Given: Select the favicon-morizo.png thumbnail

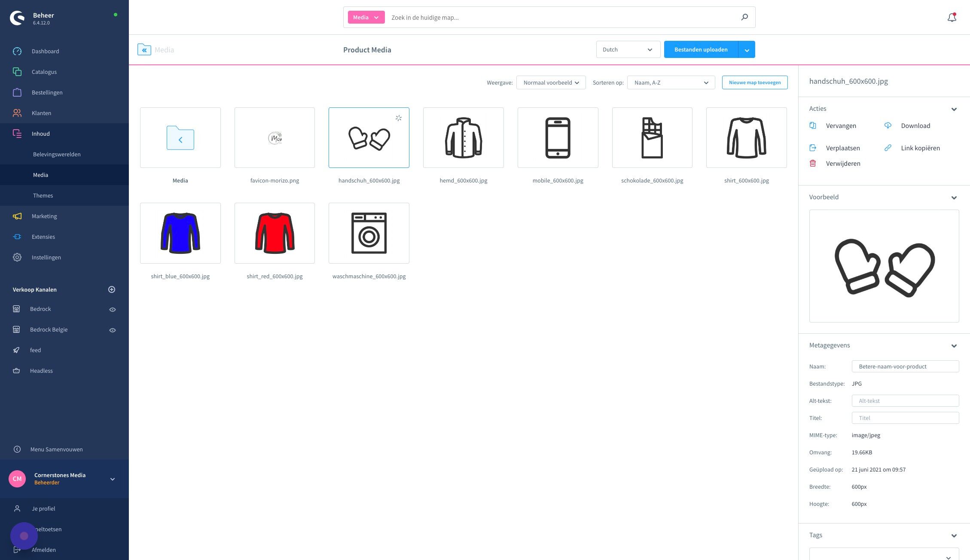Looking at the screenshot, I should 275,137.
